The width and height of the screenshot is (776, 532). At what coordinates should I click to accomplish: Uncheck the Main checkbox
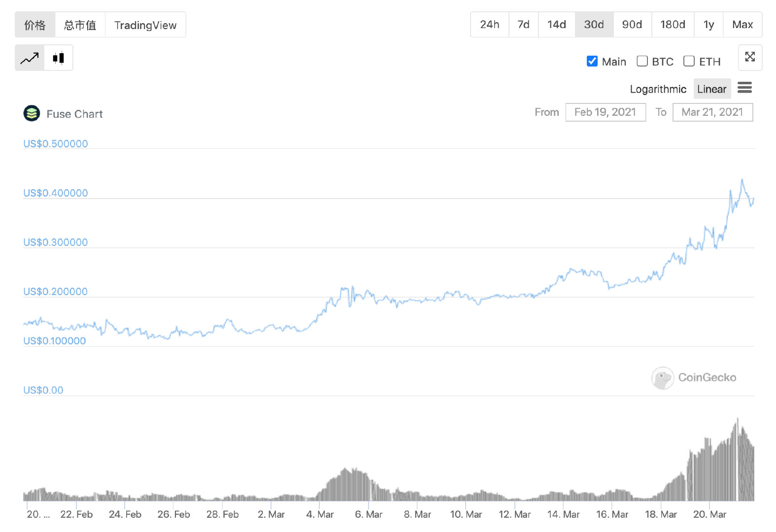pos(592,61)
